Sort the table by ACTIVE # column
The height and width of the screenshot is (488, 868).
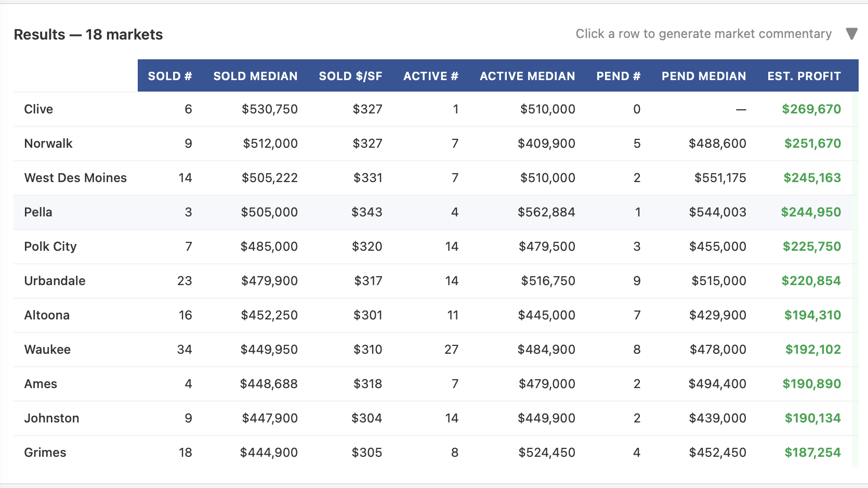(x=431, y=75)
